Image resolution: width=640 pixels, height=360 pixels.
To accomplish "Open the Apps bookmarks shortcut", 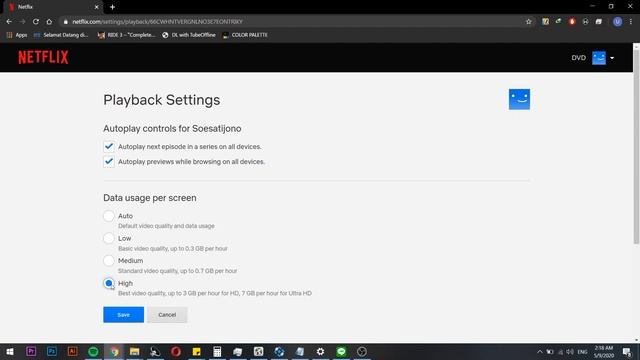I will (x=17, y=35).
